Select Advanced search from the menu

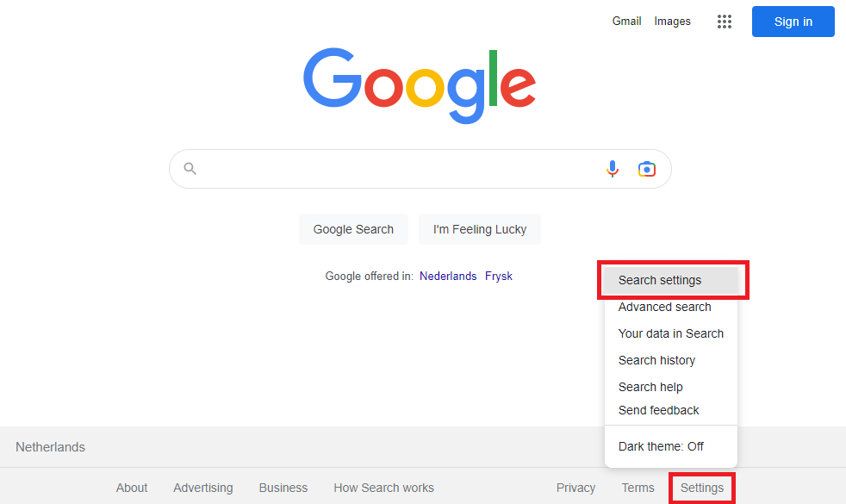(x=664, y=307)
